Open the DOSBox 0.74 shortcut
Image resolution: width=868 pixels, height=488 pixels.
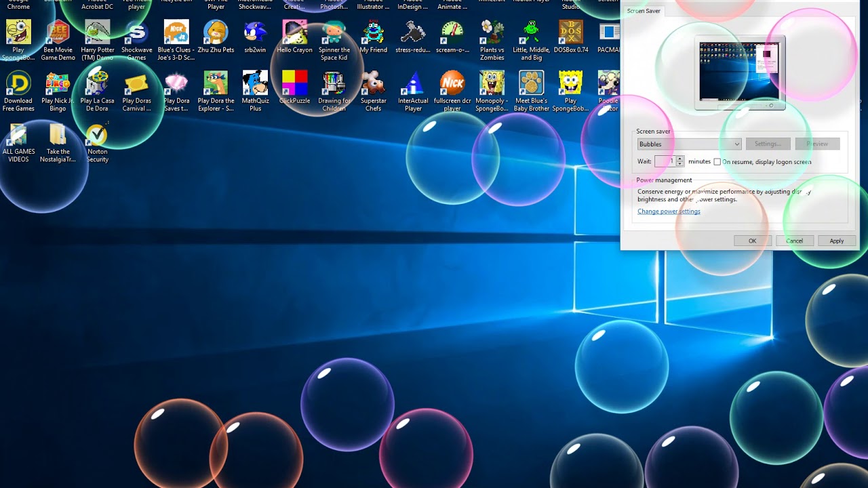570,37
